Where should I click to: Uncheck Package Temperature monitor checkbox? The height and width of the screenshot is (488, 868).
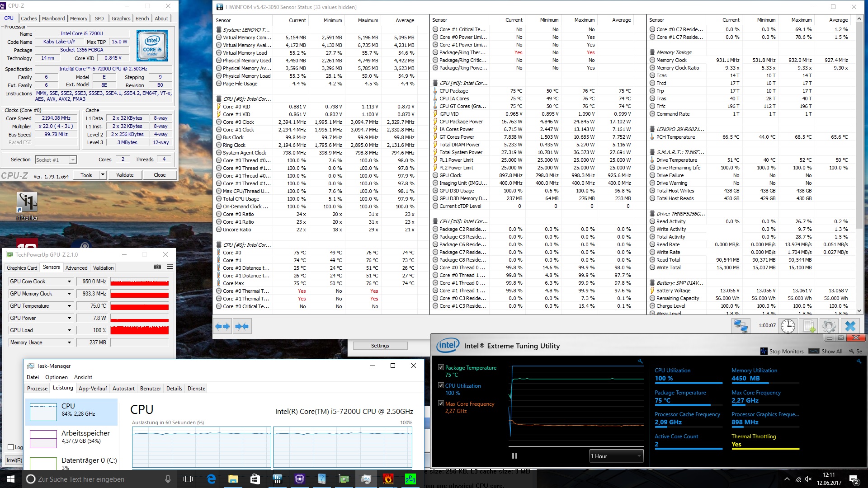(x=441, y=367)
